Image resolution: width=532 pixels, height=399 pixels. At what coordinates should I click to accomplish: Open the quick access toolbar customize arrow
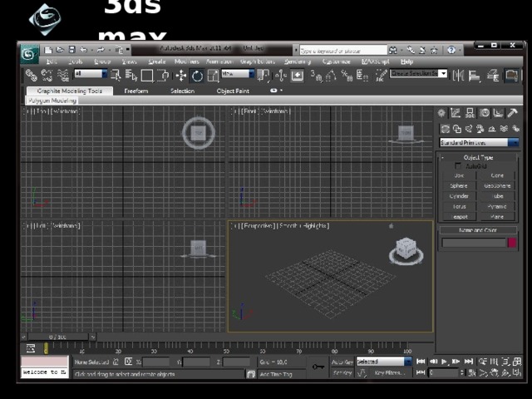click(127, 50)
